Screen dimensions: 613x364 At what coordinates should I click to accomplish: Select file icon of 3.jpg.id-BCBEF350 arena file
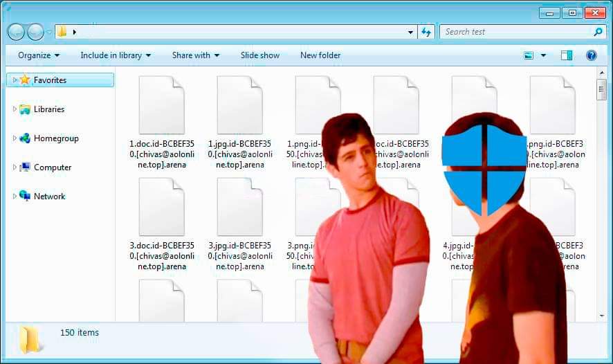click(239, 207)
